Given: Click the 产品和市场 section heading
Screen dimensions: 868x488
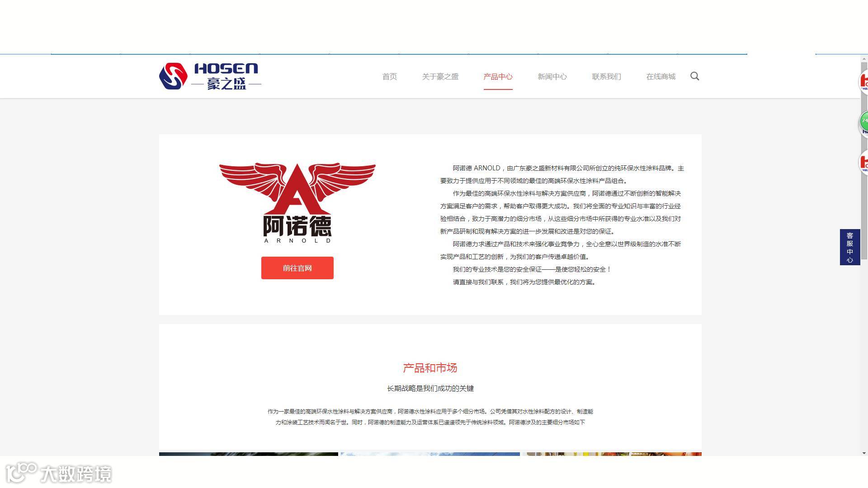Looking at the screenshot, I should [x=430, y=368].
